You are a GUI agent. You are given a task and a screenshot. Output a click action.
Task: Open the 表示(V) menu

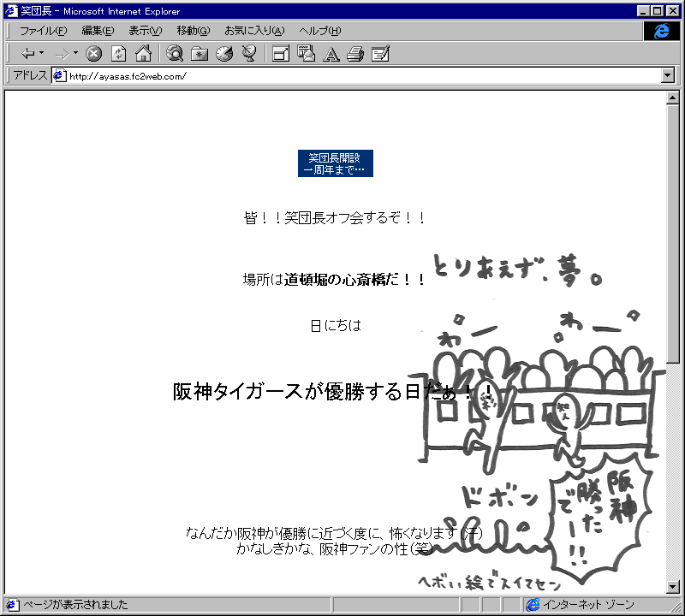145,31
